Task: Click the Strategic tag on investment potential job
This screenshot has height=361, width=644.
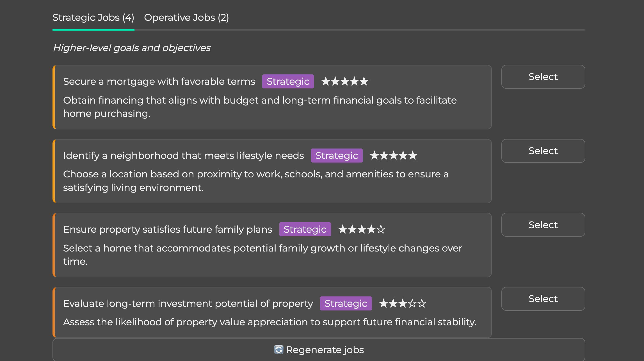Action: coord(346,303)
